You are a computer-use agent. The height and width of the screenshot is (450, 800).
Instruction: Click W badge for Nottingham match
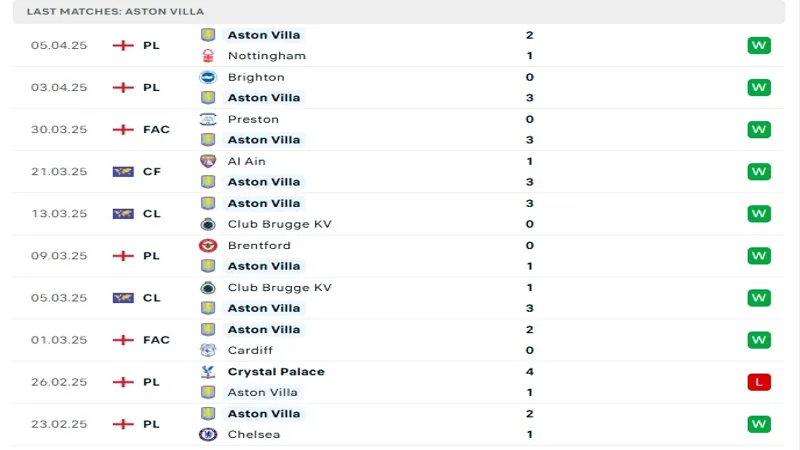click(759, 45)
